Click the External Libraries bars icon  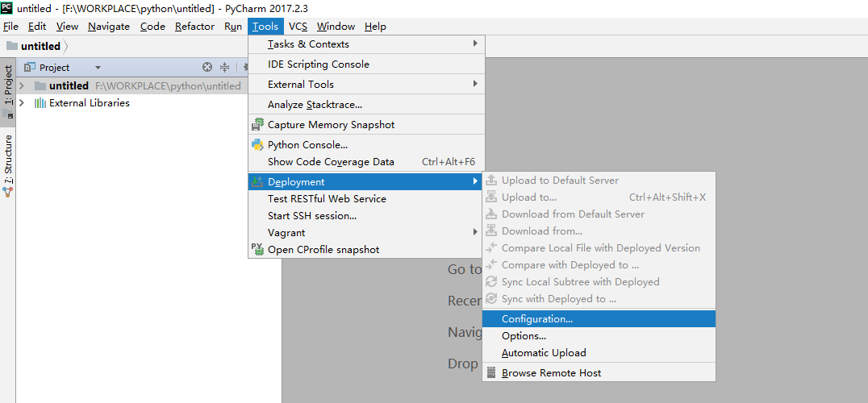coord(40,103)
